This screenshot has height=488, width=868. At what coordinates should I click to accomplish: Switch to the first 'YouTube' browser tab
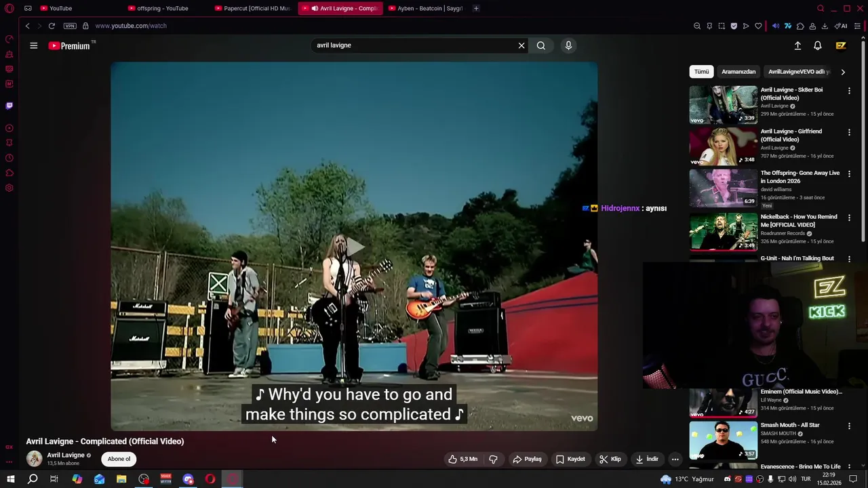(x=60, y=8)
